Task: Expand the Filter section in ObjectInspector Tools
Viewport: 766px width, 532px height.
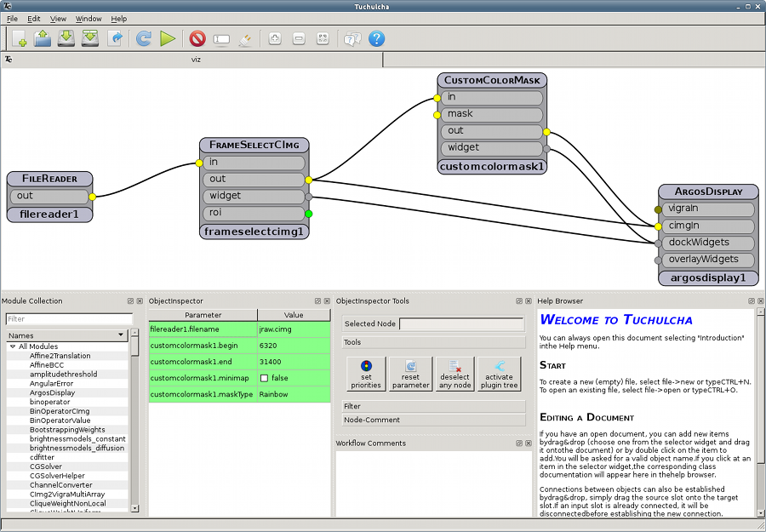Action: coord(433,406)
